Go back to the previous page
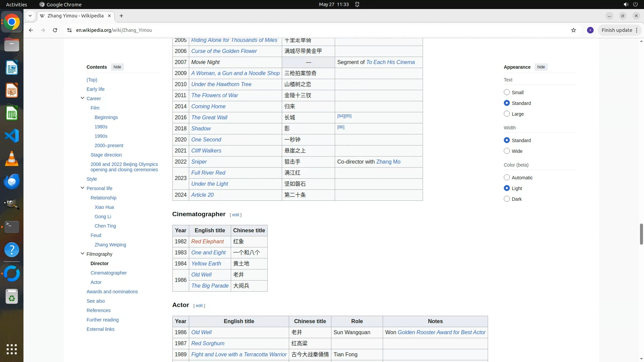Screen dimensions: 644x362 tap(31, 30)
